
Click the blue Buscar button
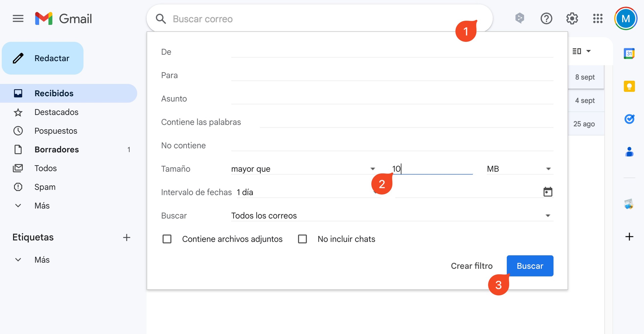(530, 266)
